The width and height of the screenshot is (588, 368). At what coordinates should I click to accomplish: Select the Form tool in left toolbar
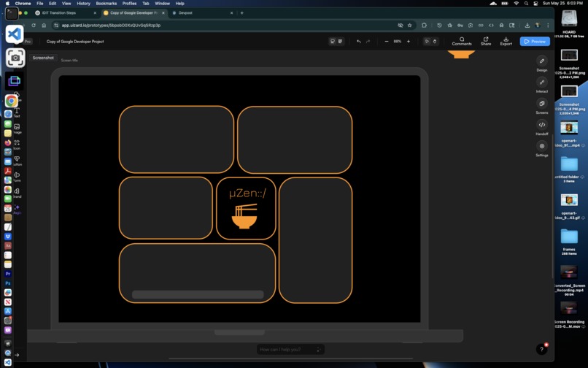17,177
